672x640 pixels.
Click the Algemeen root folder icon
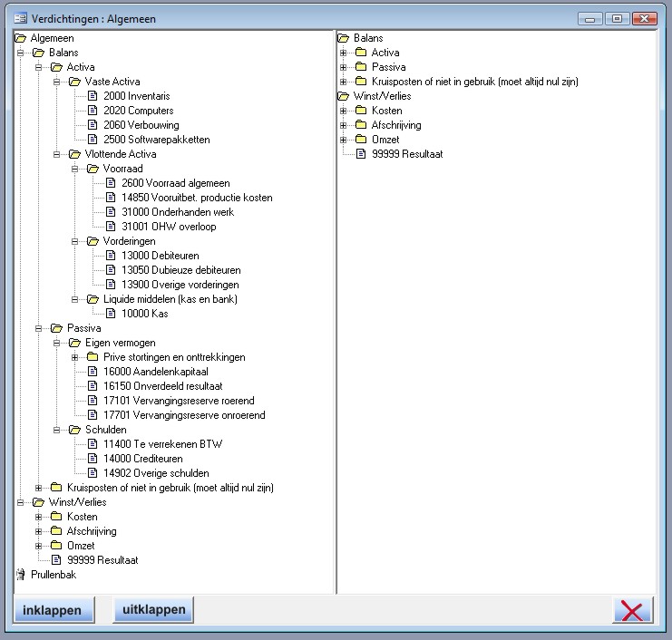tap(20, 38)
